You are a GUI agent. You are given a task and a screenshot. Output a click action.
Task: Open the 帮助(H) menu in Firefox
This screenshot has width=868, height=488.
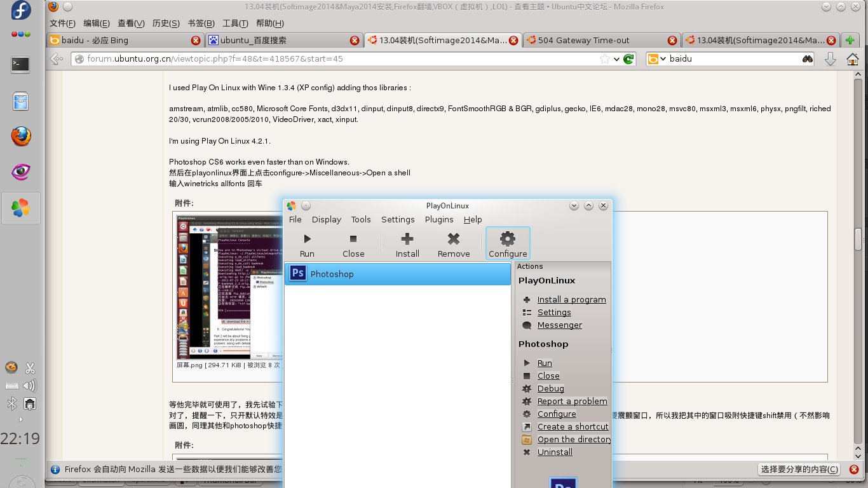coord(269,24)
